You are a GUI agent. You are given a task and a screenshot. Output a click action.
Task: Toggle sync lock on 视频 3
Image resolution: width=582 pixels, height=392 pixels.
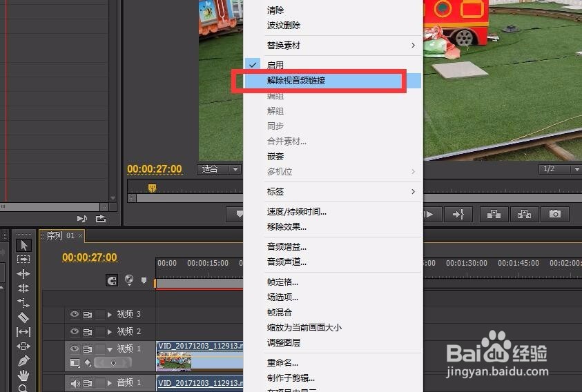88,315
